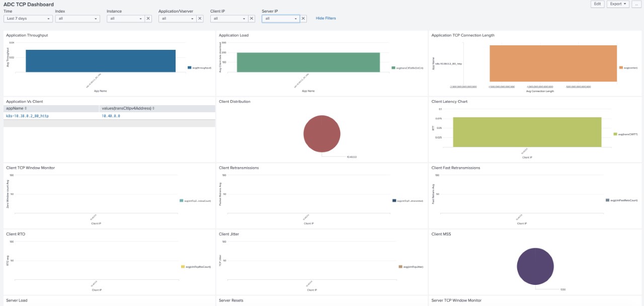The image size is (644, 306).
Task: Click the red Client Distribution pie
Action: coord(322,133)
